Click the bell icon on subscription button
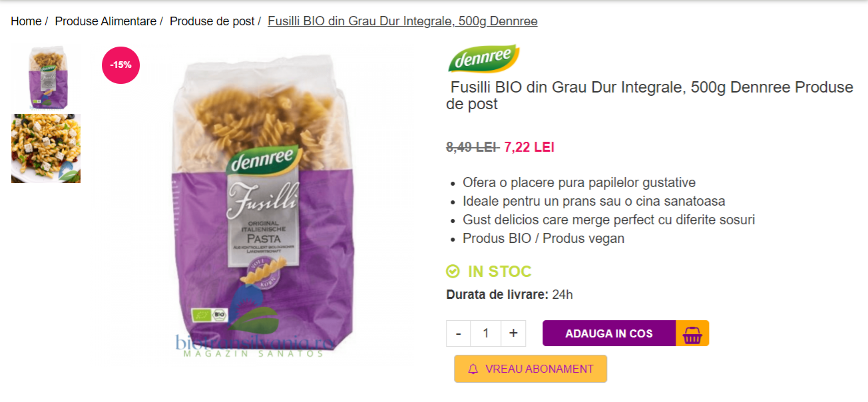The height and width of the screenshot is (402, 868). point(473,369)
